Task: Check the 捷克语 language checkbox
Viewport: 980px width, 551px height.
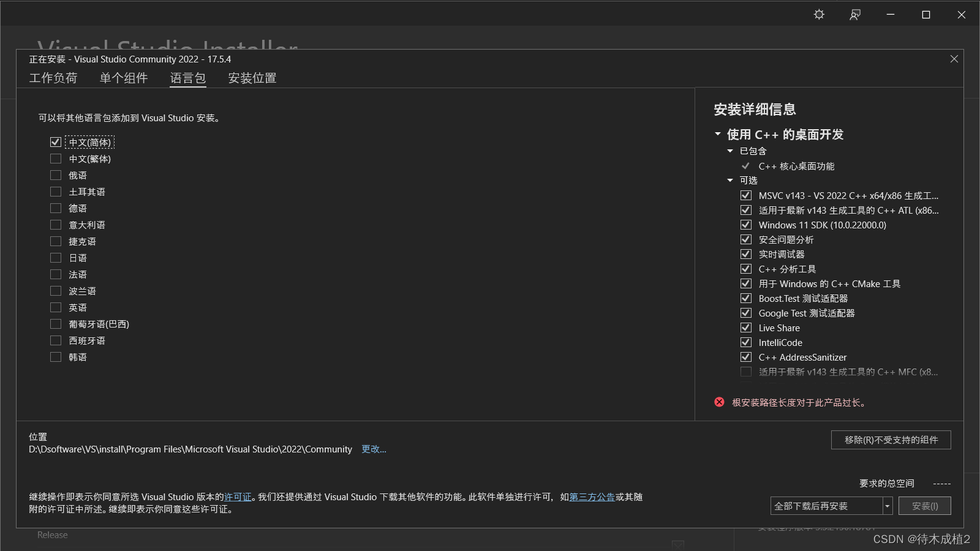Action: point(56,241)
